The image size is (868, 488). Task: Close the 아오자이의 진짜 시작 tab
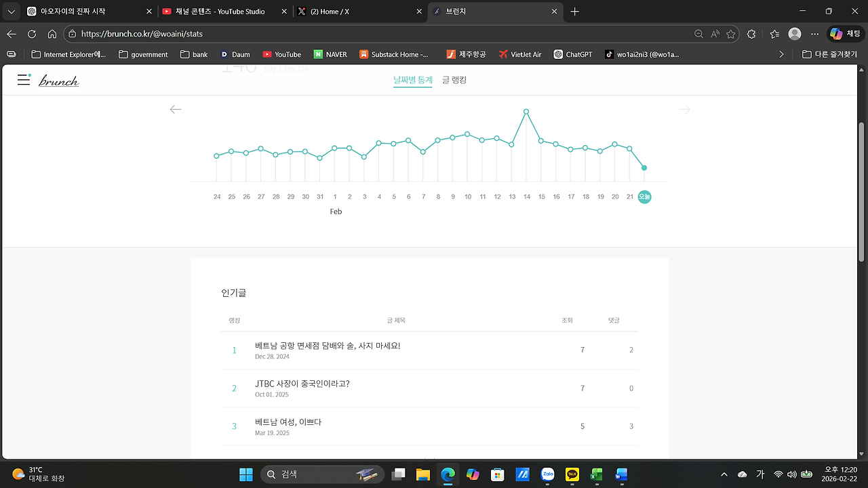pos(149,12)
